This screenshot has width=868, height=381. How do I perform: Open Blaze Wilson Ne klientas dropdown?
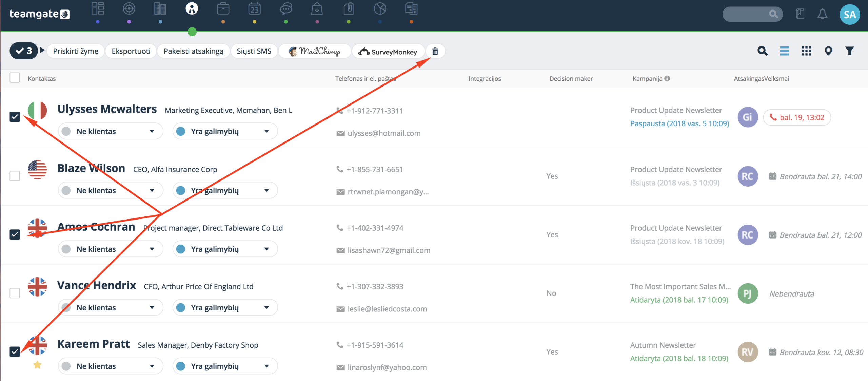111,190
